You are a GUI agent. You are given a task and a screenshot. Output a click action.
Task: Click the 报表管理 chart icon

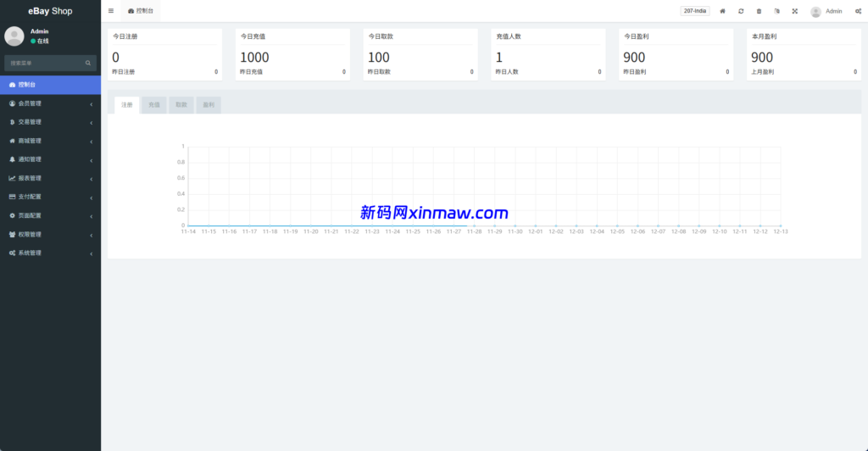coord(12,178)
